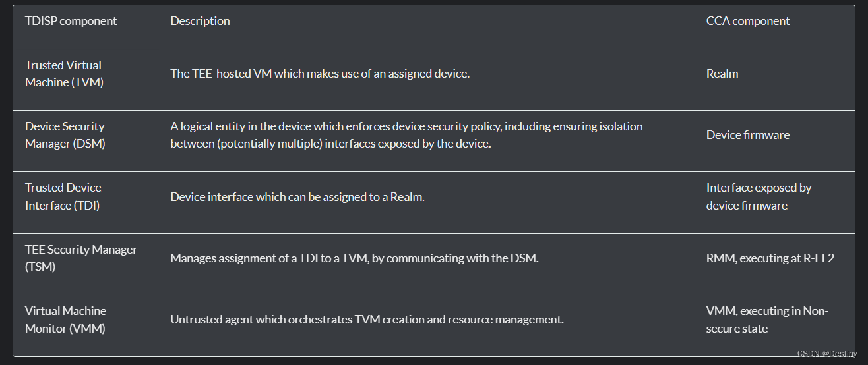Click the "Device interface which can be assigned" text
Screen dimensions: 868x365
pos(297,196)
